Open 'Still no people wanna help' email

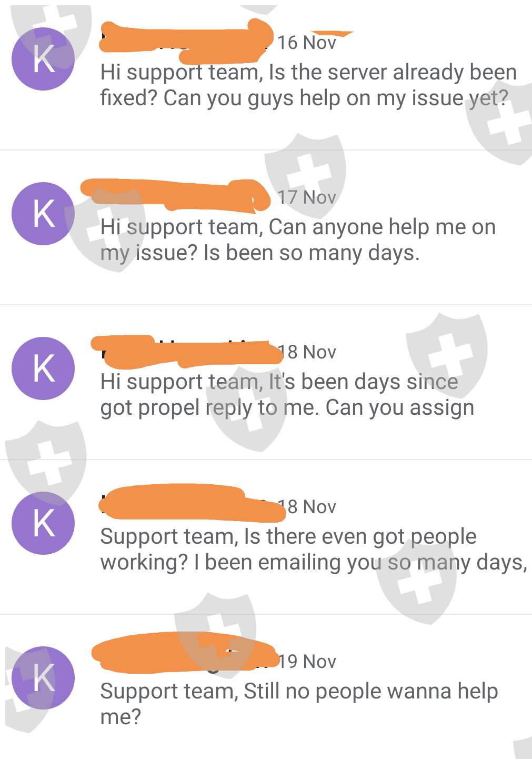(266, 687)
